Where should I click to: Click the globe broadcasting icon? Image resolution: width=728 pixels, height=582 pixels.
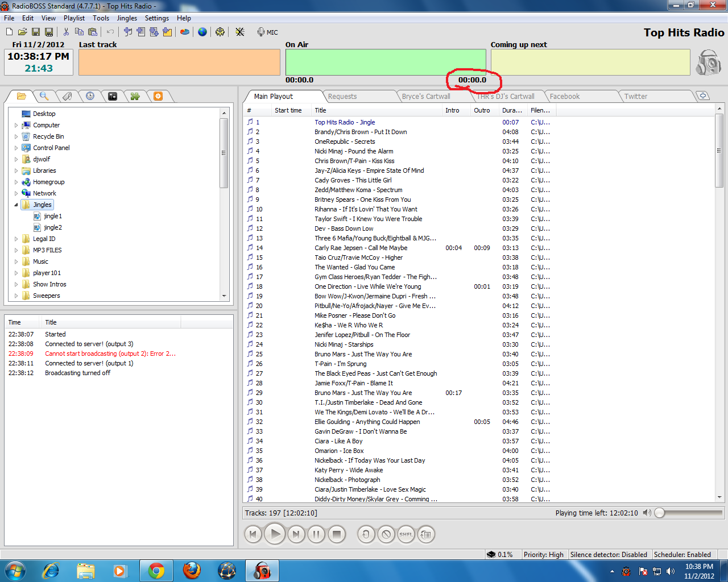202,32
